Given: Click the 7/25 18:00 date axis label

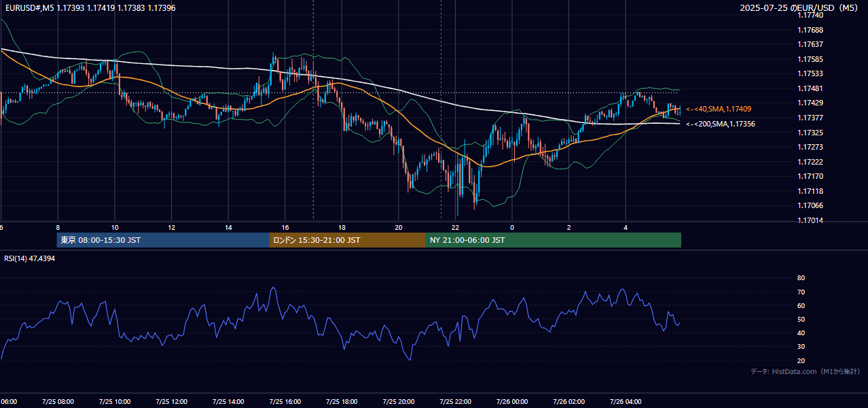Looking at the screenshot, I should [x=342, y=401].
